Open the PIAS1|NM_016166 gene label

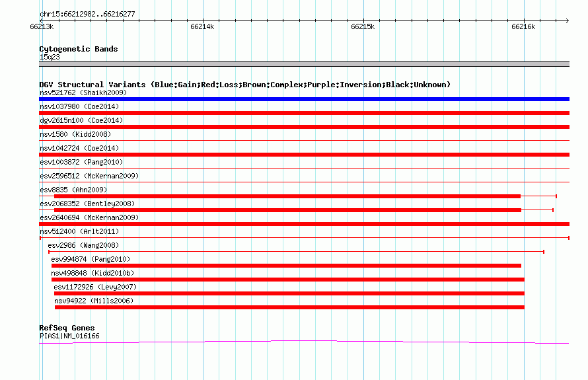69,336
